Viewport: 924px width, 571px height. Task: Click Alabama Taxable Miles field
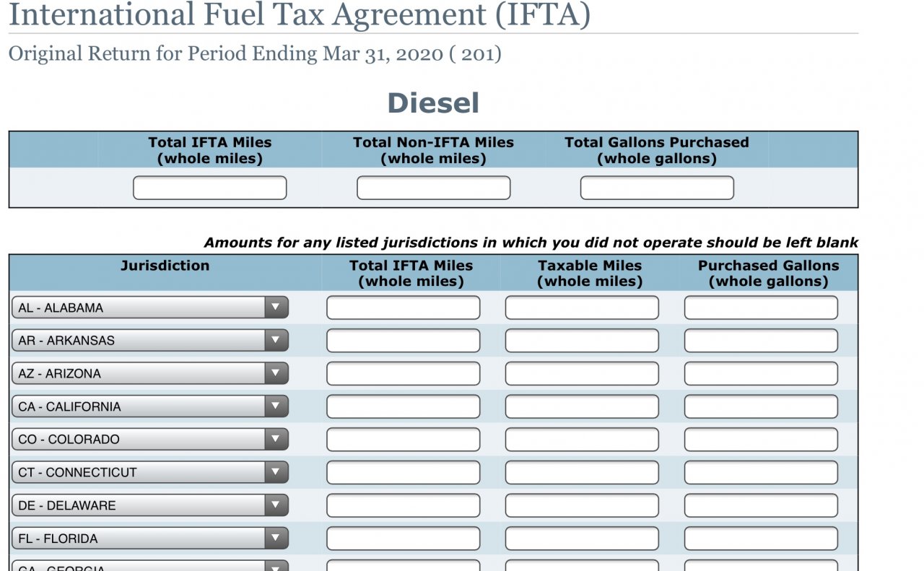pos(582,308)
